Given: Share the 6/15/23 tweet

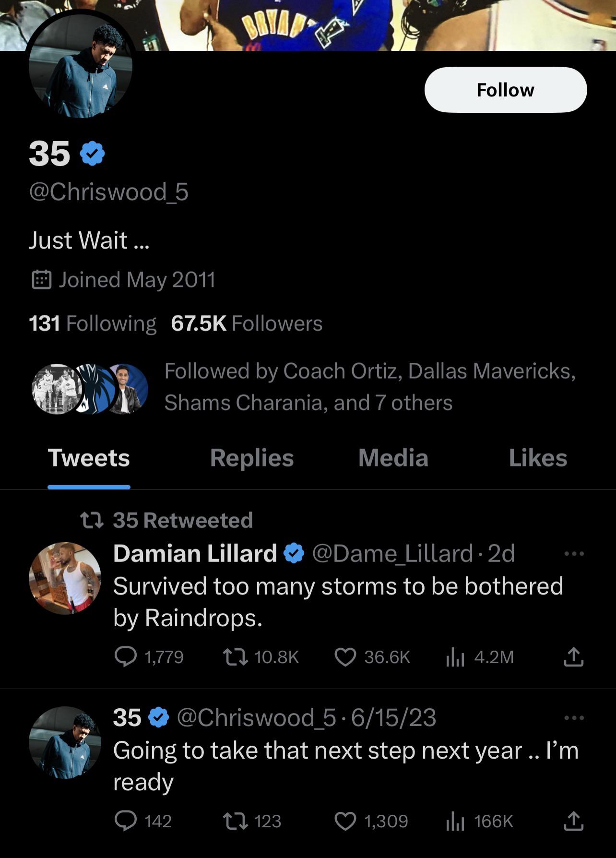Looking at the screenshot, I should click(573, 821).
